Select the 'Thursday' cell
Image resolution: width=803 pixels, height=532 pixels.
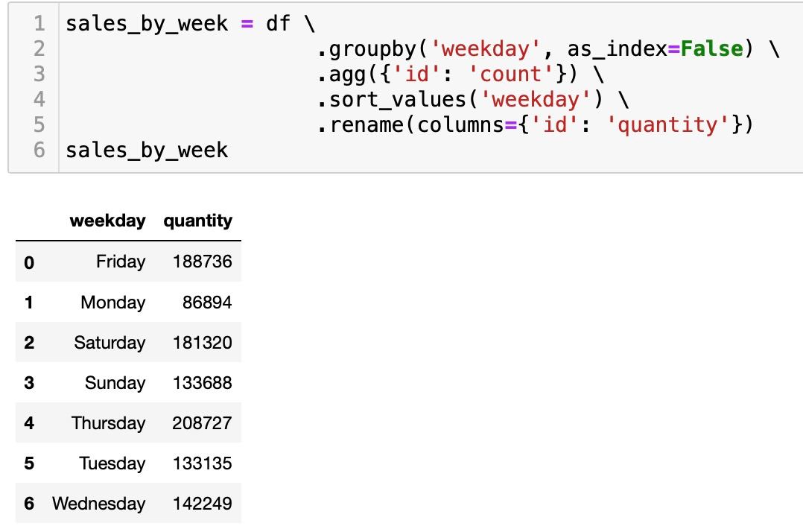(x=109, y=423)
